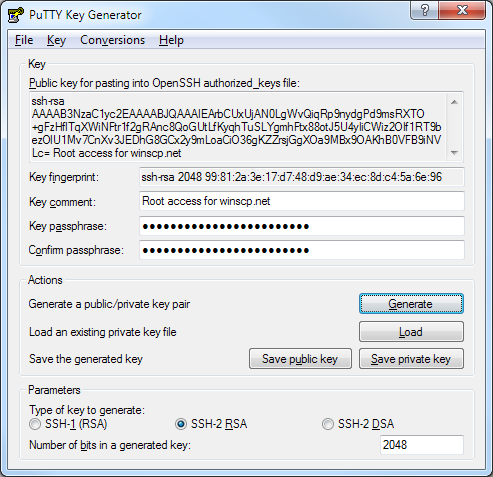Click Save public key button

coord(300,359)
